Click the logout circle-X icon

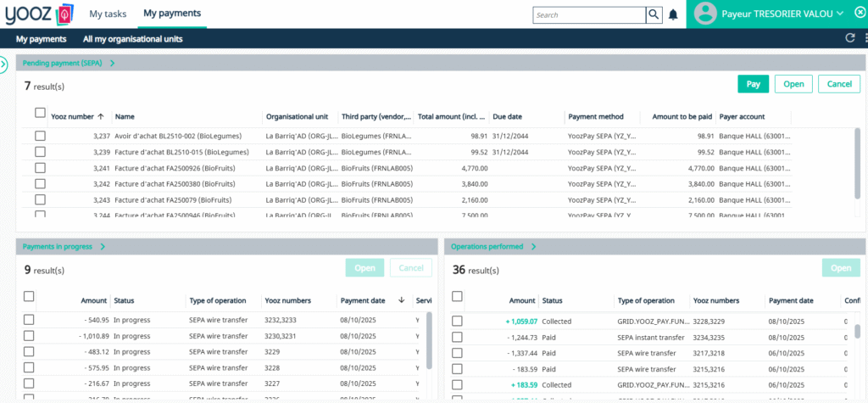(x=858, y=13)
